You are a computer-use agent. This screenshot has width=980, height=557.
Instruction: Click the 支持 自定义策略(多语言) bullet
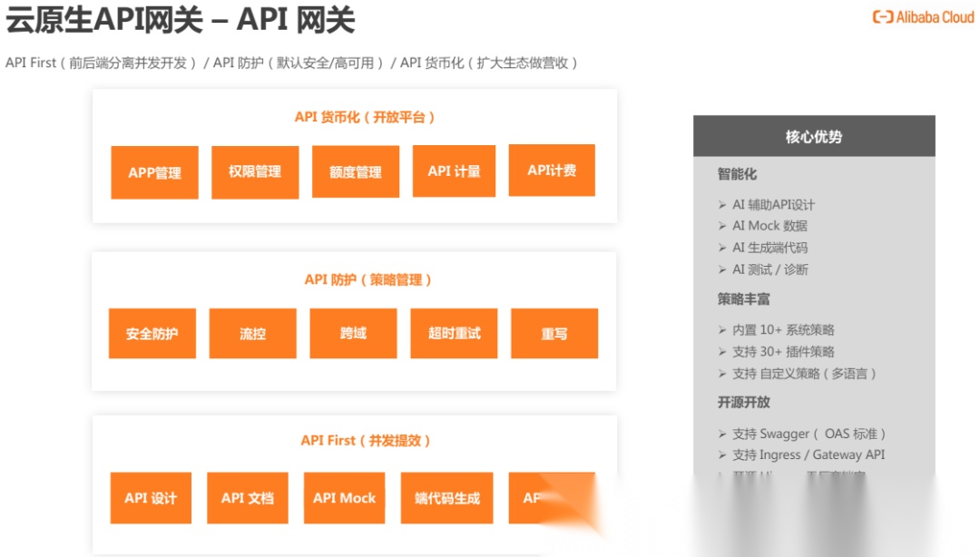[x=798, y=374]
